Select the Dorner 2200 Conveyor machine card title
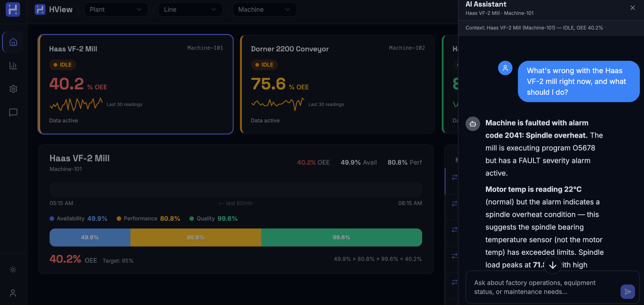The height and width of the screenshot is (305, 644). [x=290, y=49]
